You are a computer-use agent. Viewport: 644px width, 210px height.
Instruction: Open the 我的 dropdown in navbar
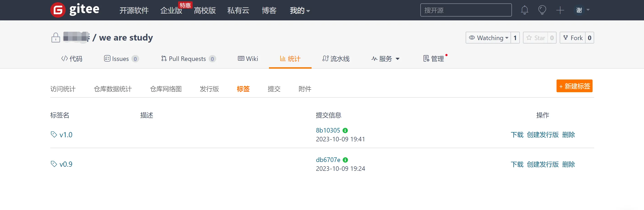point(300,10)
